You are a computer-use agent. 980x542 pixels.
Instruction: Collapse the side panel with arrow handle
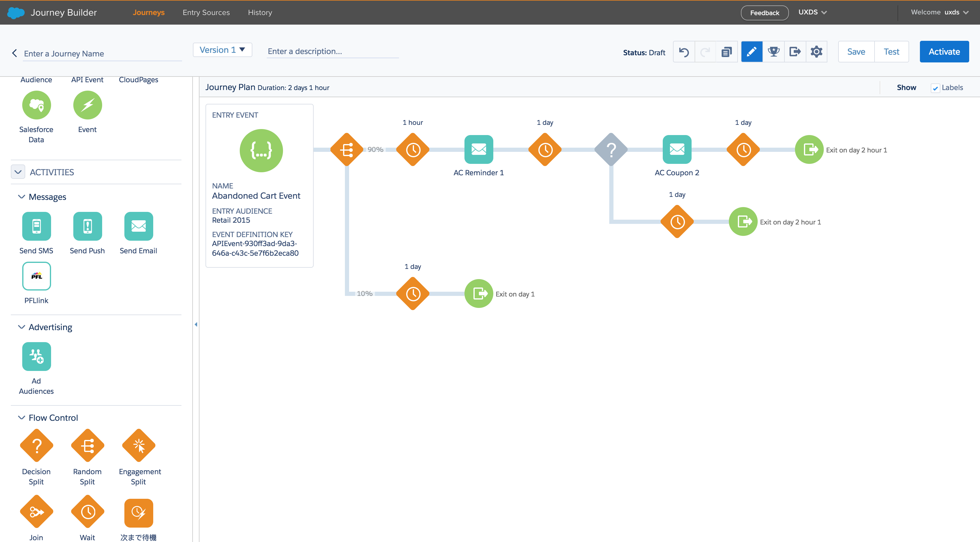[x=196, y=324]
